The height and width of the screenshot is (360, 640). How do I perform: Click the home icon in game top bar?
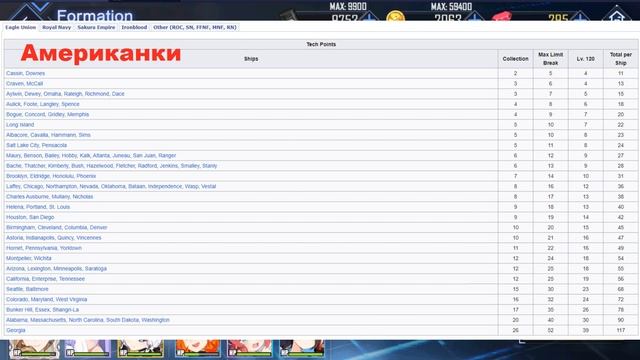point(617,16)
